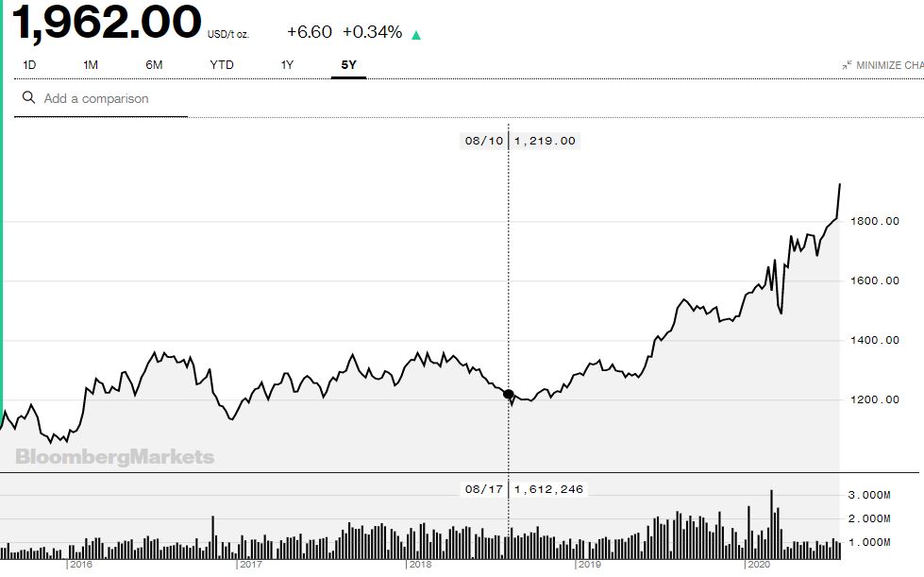Click the 2020 tick on the time axis

coord(759,564)
